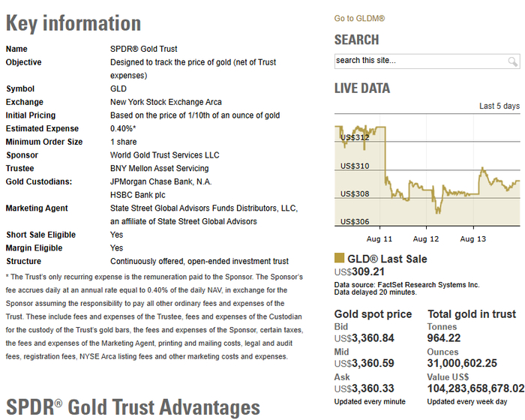Click the SPDR Gold Trust Advantages heading

[x=133, y=407]
